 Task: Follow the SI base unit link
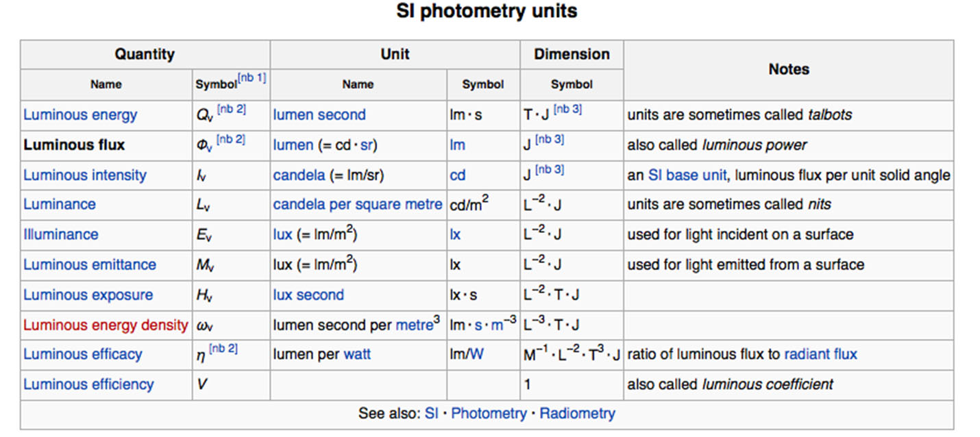pos(688,175)
